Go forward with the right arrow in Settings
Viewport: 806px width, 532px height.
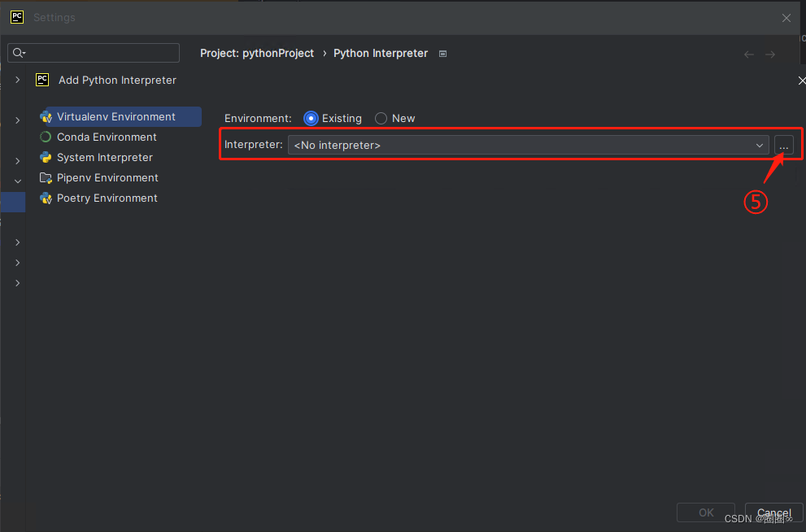[770, 55]
